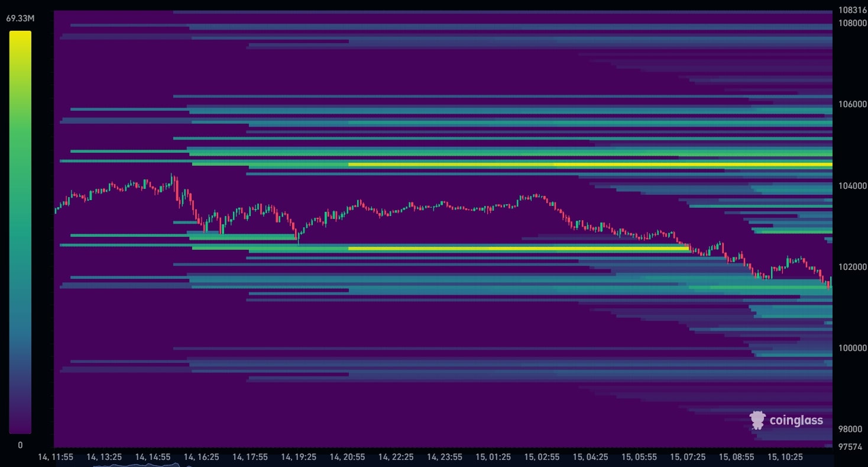The height and width of the screenshot is (467, 868).
Task: Click the 106000 price axis label
Action: [853, 104]
